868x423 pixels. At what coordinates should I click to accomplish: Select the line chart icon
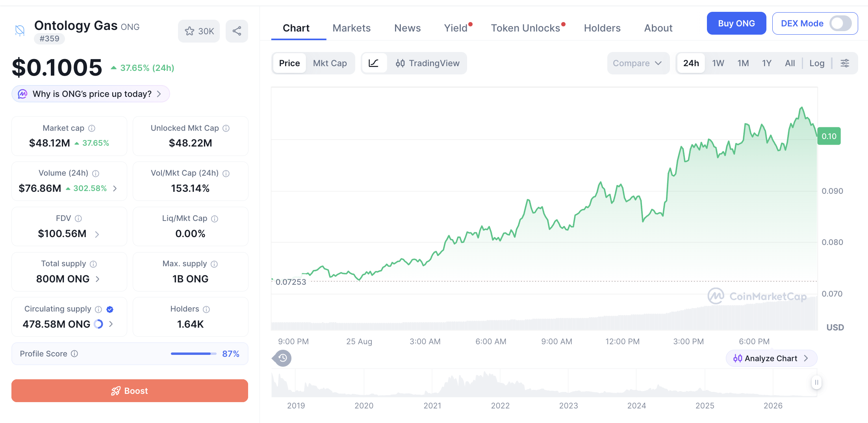[374, 63]
